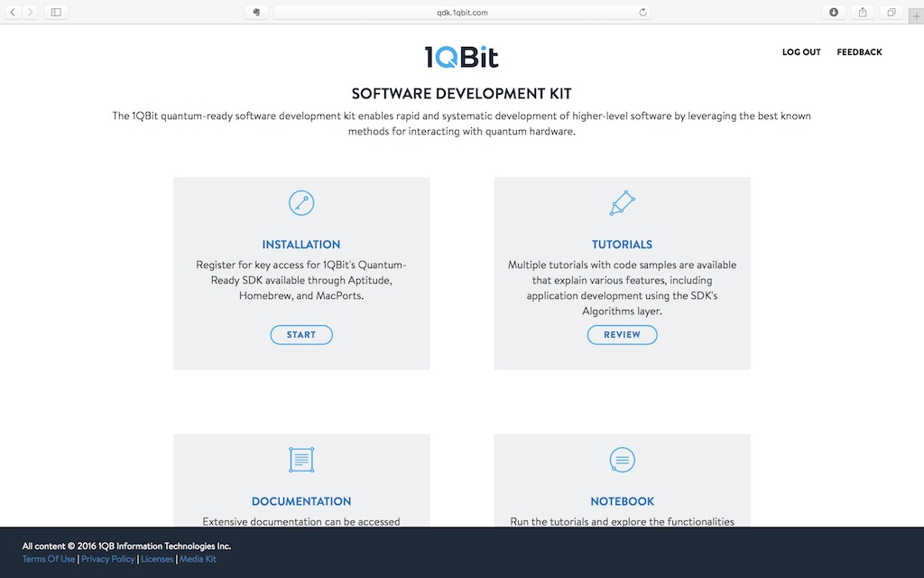The image size is (924, 578).
Task: Click the Installation wrench icon
Action: [x=301, y=203]
